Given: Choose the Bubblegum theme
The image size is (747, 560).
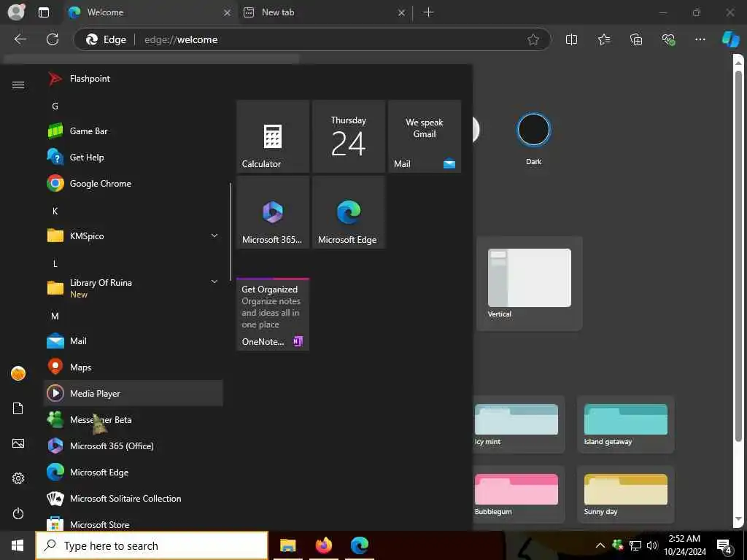Looking at the screenshot, I should click(516, 494).
